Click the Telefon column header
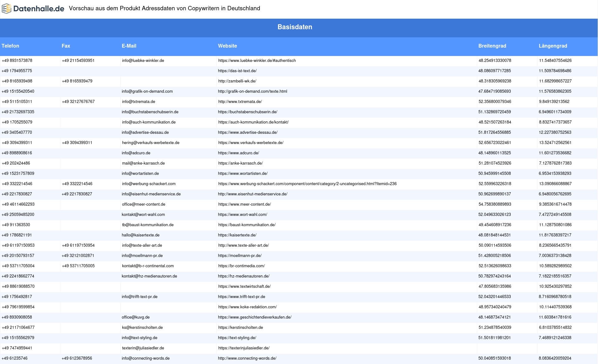Image resolution: width=598 pixels, height=364 pixels. [x=10, y=46]
